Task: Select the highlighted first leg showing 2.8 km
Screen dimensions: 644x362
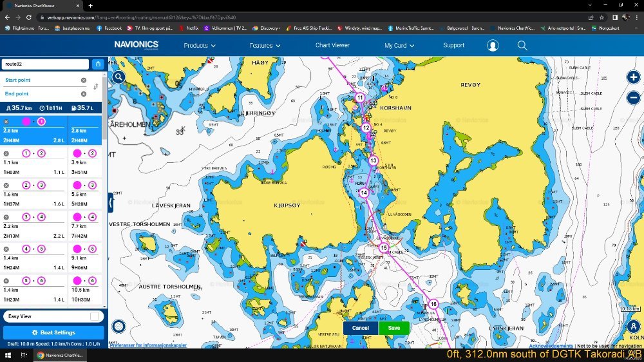Action: (x=51, y=130)
